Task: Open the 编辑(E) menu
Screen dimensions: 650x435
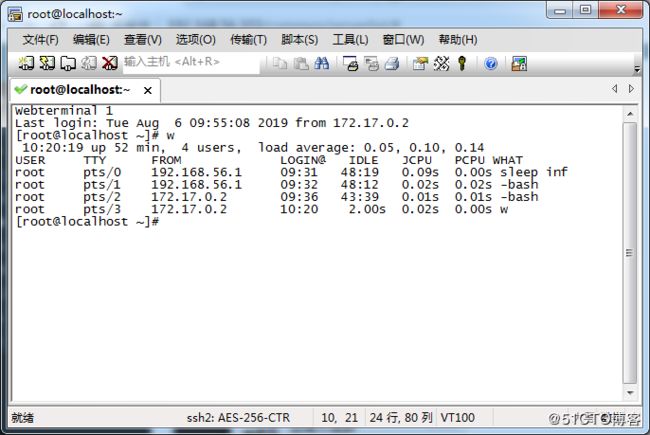Action: (91, 40)
